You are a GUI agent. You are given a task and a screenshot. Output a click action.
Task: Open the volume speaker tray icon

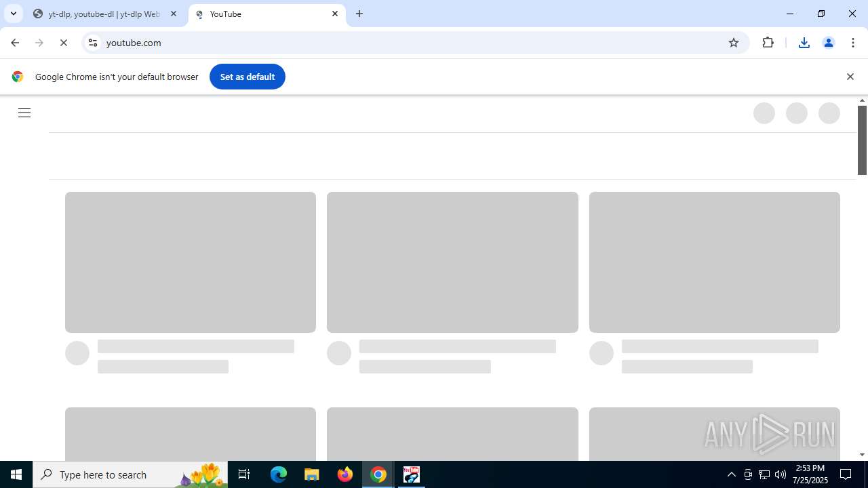pos(781,474)
